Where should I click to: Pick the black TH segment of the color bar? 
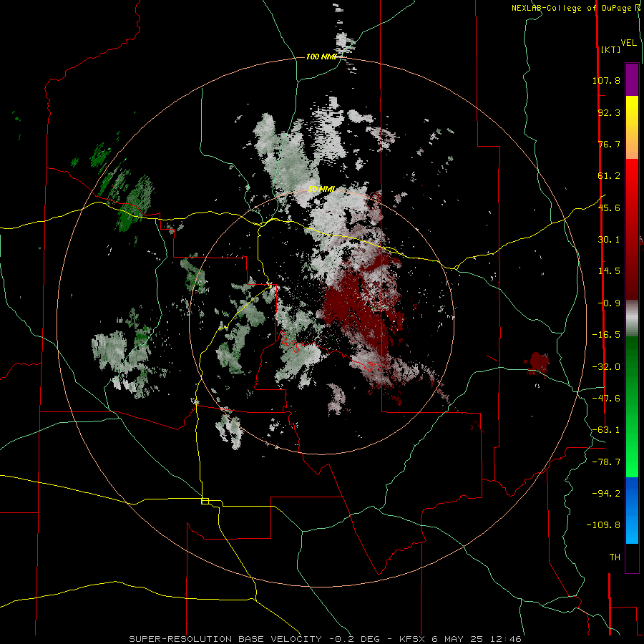[632, 558]
